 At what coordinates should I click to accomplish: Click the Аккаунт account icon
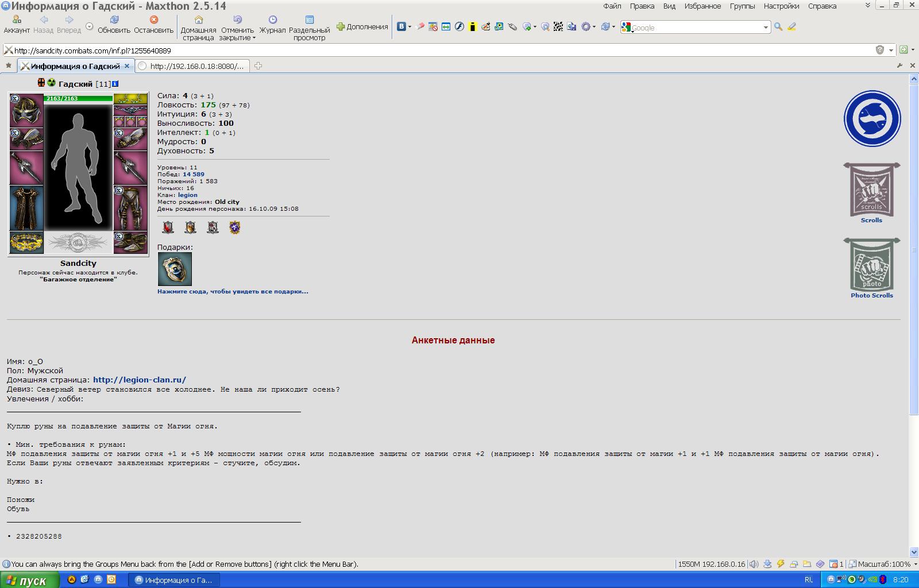(x=17, y=25)
